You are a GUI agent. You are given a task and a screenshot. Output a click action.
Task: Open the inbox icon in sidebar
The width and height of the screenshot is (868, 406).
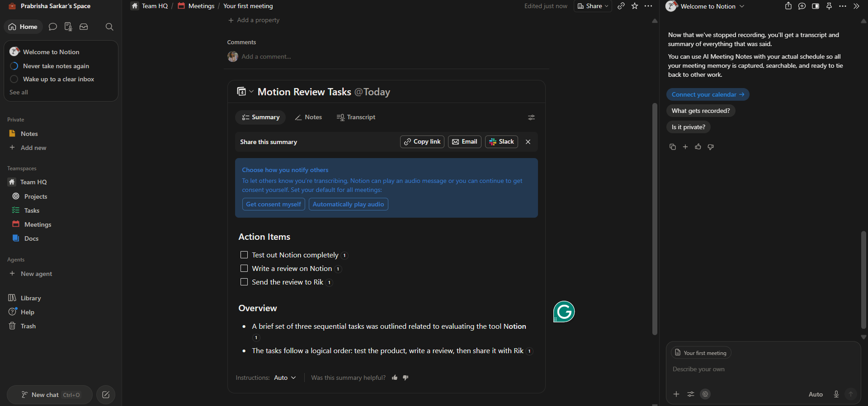tap(84, 27)
